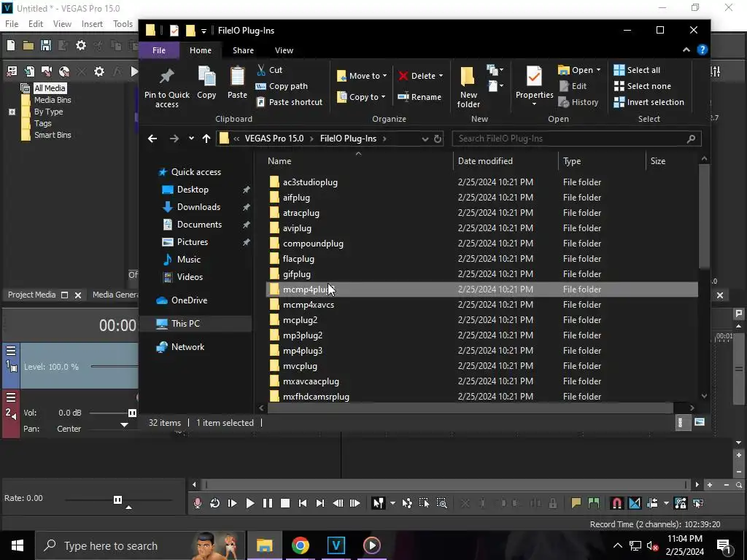Toggle Lock Envelopes to Events icon

pos(681,503)
